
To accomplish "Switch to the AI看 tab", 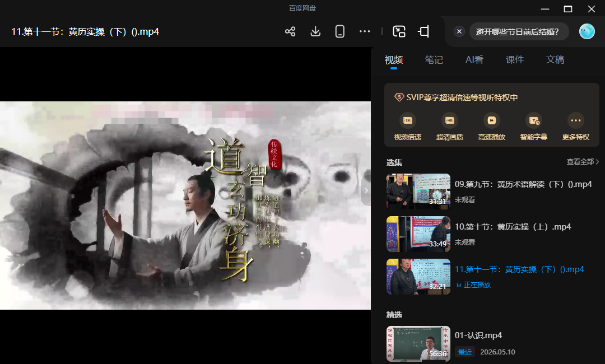I will 474,60.
